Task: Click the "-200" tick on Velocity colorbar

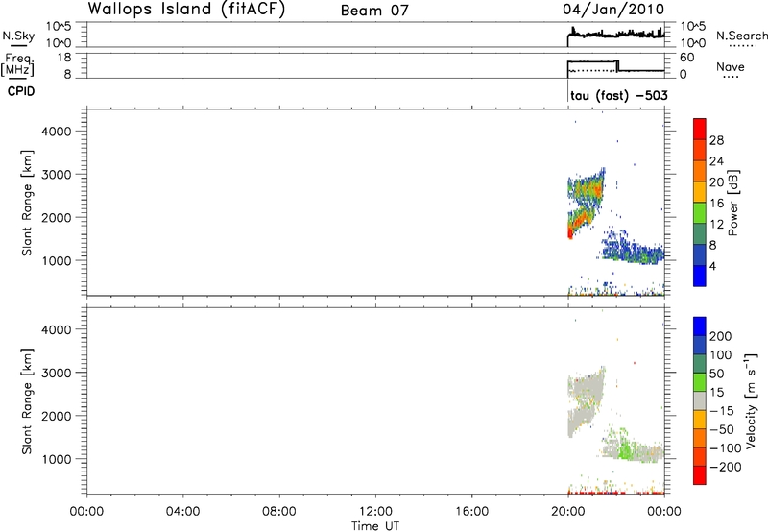Action: click(726, 467)
